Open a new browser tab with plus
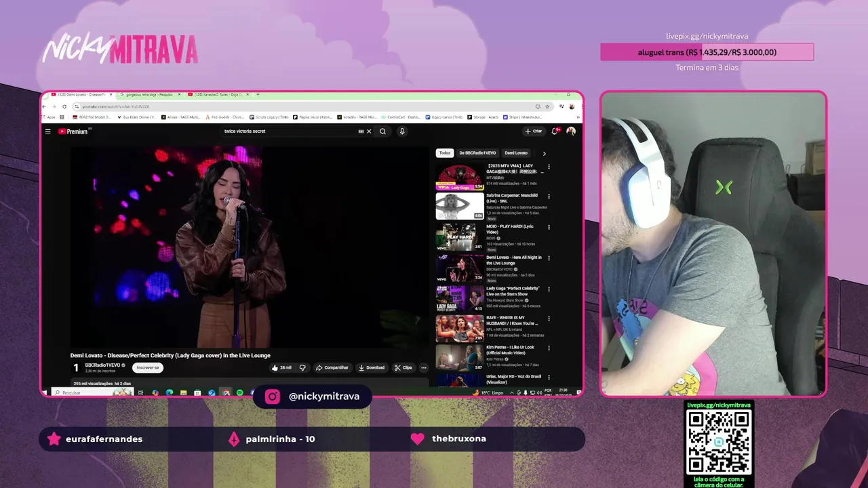Screen dimensions: 868x488 coord(258,95)
